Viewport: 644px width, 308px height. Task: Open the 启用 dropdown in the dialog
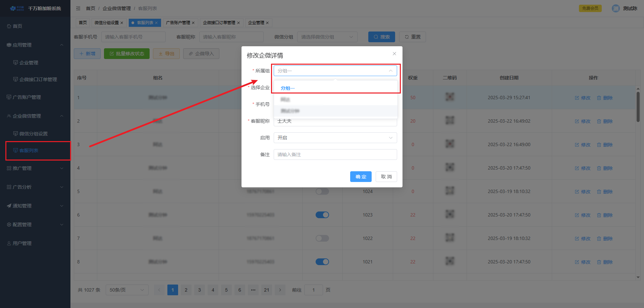(x=335, y=138)
